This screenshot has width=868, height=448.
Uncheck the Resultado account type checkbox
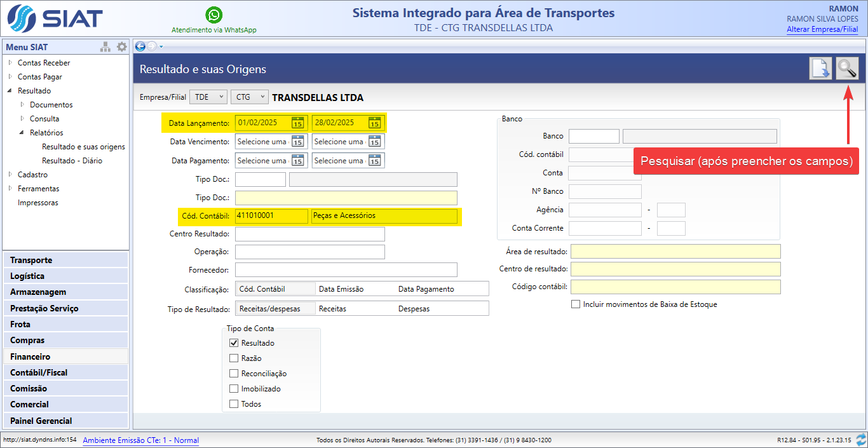[x=234, y=343]
